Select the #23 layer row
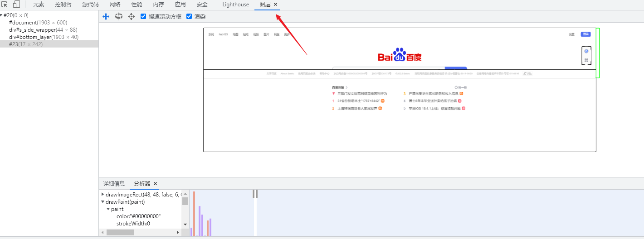The image size is (644, 239). [x=49, y=44]
